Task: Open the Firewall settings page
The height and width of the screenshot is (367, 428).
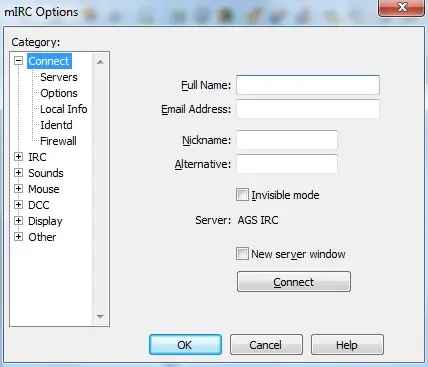Action: (58, 141)
